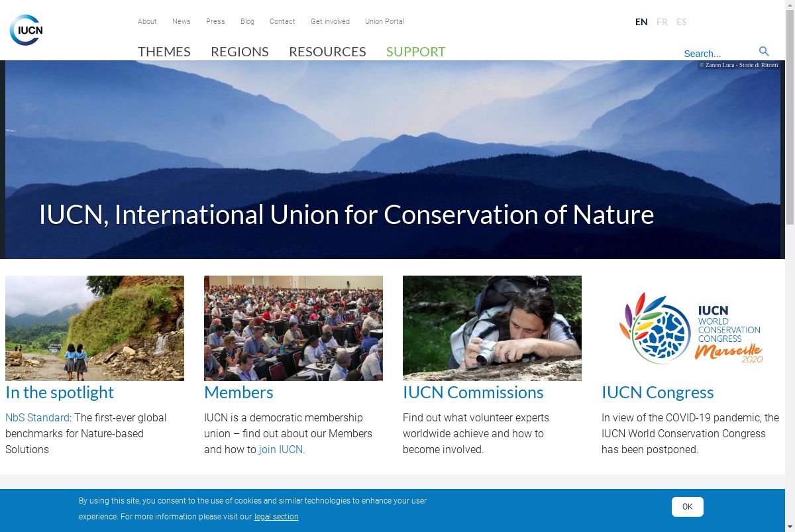Open the legal section link
The height and width of the screenshot is (532, 795).
tap(276, 517)
